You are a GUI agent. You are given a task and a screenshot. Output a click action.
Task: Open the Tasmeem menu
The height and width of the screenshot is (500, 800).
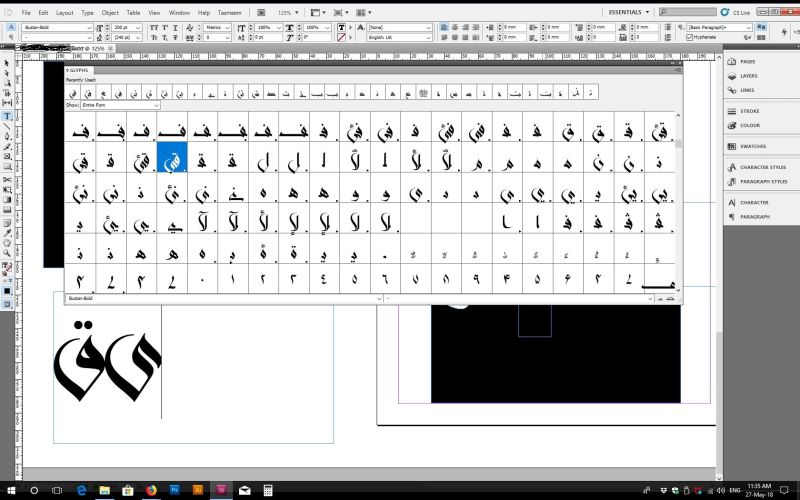(230, 13)
